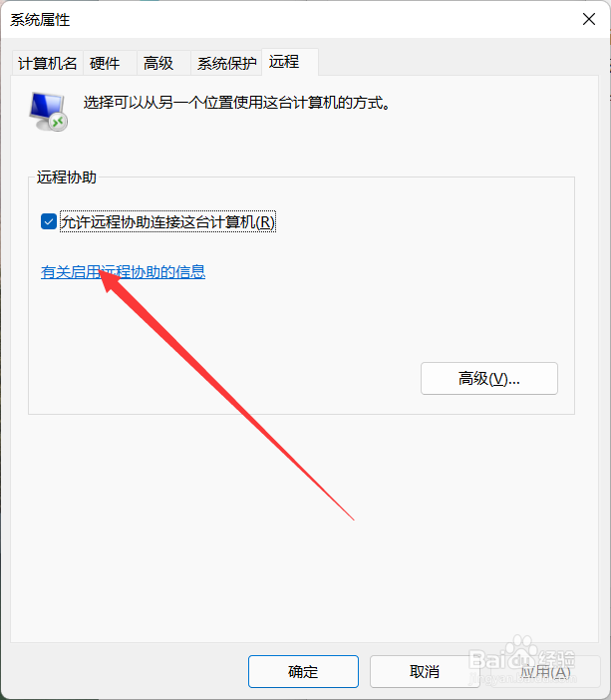Select the 远程 tab

pyautogui.click(x=290, y=62)
